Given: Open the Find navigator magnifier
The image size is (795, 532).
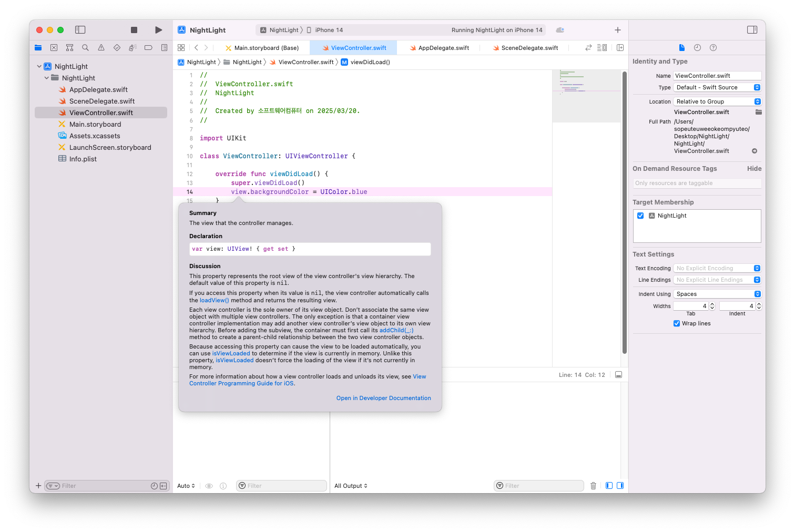Looking at the screenshot, I should coord(85,48).
